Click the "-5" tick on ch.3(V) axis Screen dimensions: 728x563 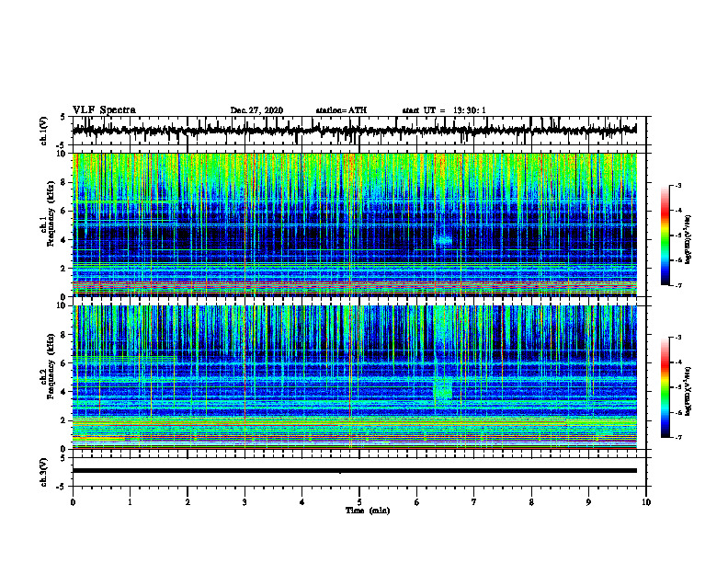(x=62, y=487)
